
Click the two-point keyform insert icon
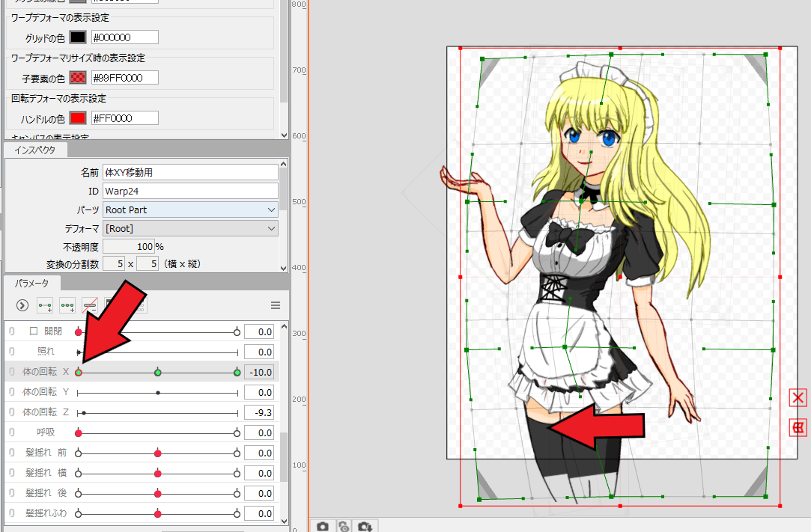pos(44,305)
